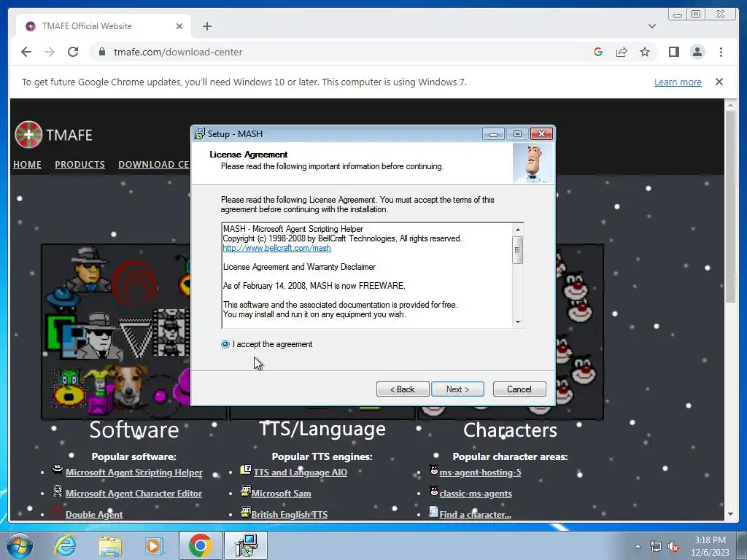Open the Chrome tab search chevron
The height and width of the screenshot is (560, 747).
(x=651, y=26)
